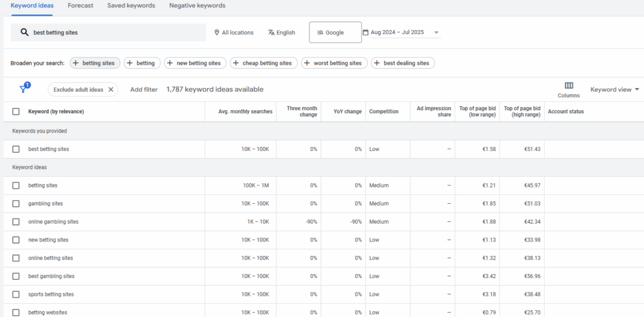
Task: Expand the Keyword view dropdown
Action: 614,89
